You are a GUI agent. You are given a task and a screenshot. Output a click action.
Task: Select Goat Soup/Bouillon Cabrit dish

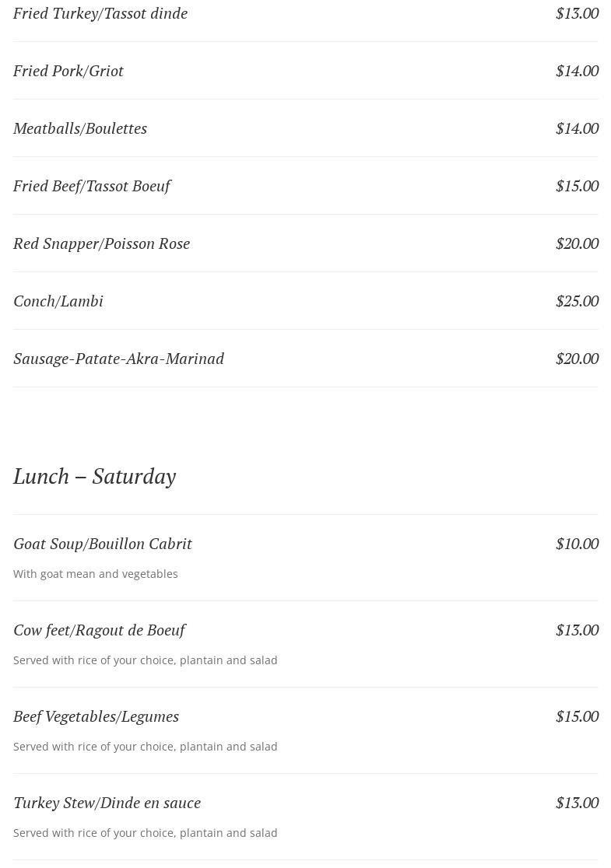(103, 544)
